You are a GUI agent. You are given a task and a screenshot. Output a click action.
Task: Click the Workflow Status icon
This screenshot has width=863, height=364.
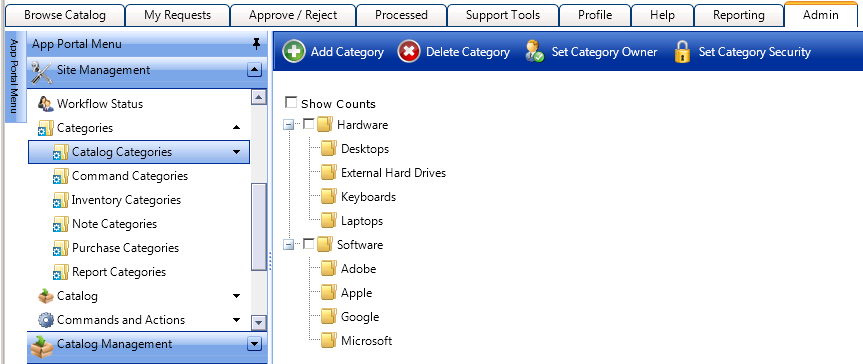coord(46,104)
